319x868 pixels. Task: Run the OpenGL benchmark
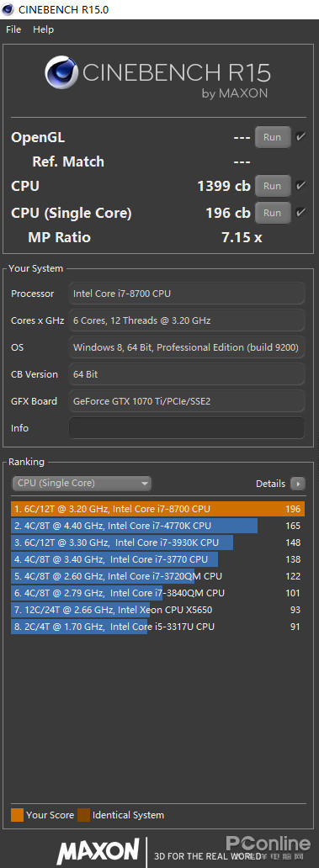tap(273, 137)
